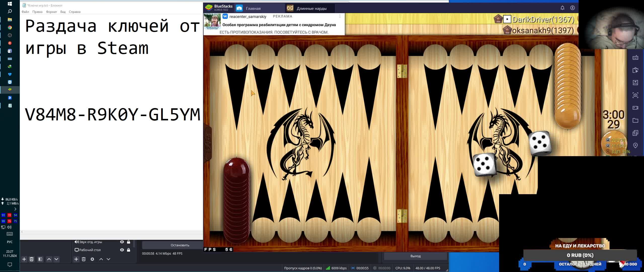Hide the Рабочий стол source
The height and width of the screenshot is (272, 644).
pyautogui.click(x=122, y=250)
